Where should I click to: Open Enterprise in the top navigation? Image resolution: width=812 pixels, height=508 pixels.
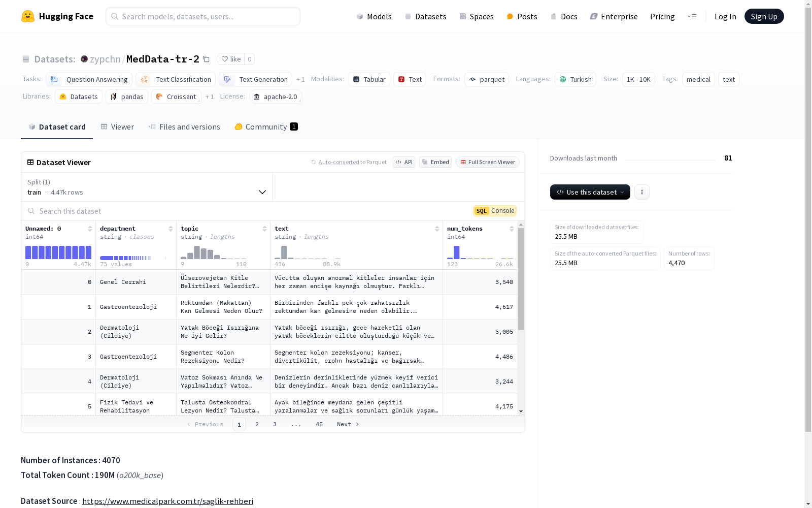614,16
